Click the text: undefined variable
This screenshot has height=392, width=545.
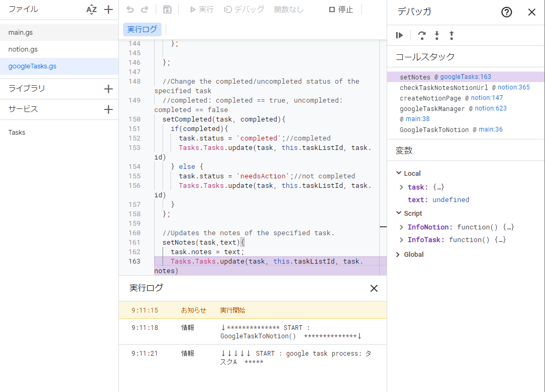coord(438,200)
